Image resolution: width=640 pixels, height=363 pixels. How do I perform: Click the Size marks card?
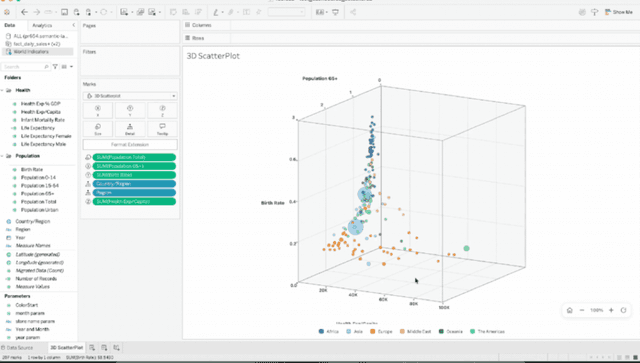(x=98, y=129)
